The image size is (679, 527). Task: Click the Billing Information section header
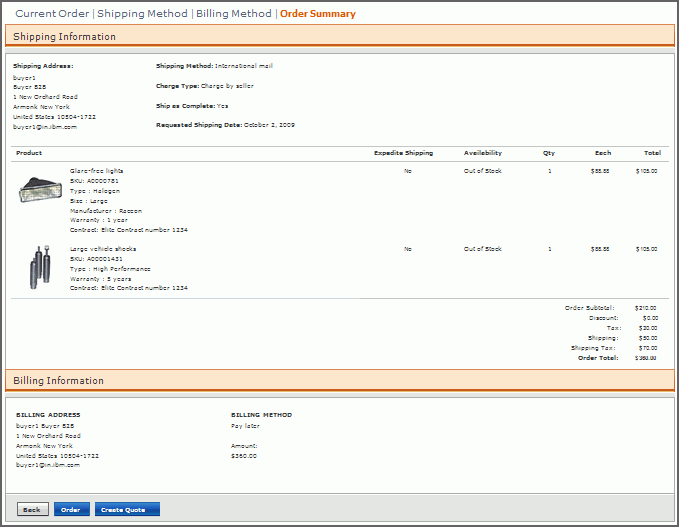click(x=340, y=381)
